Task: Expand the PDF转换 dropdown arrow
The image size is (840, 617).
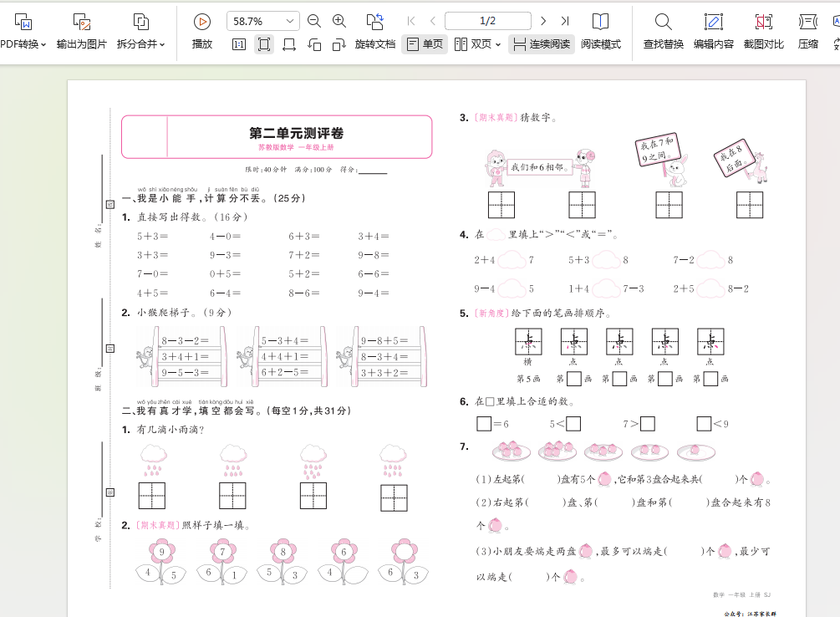Action: click(x=43, y=44)
